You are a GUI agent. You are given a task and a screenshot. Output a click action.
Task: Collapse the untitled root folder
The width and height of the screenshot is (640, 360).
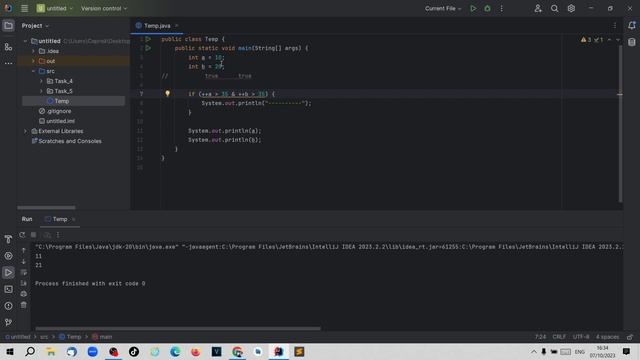25,41
